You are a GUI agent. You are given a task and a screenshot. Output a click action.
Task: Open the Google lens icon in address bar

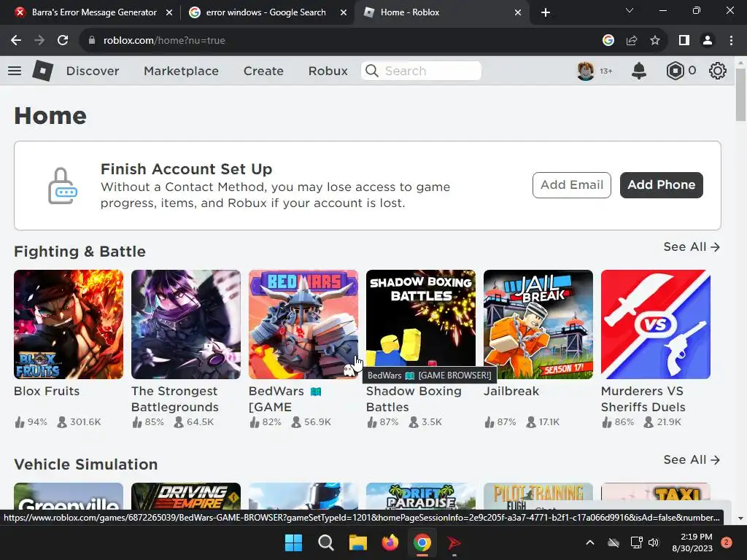click(x=608, y=41)
